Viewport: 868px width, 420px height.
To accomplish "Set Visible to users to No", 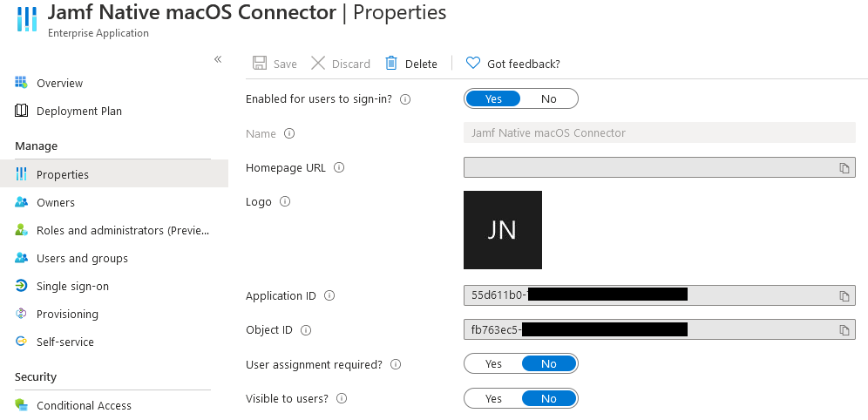I will click(548, 398).
